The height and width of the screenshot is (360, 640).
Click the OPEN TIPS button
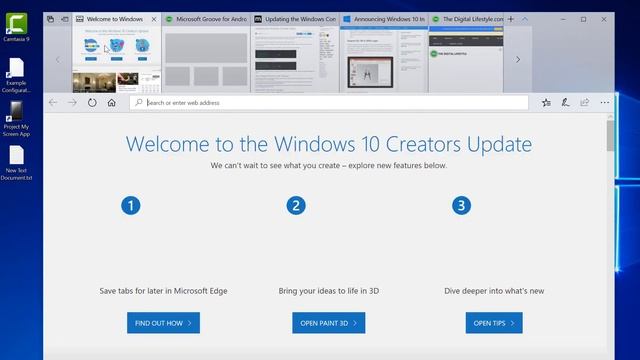pyautogui.click(x=494, y=323)
